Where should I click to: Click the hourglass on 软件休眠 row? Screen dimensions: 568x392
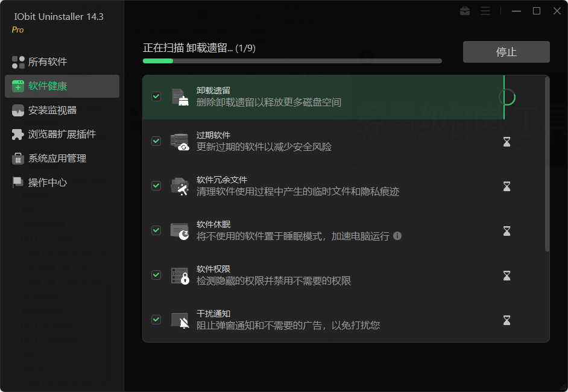506,231
